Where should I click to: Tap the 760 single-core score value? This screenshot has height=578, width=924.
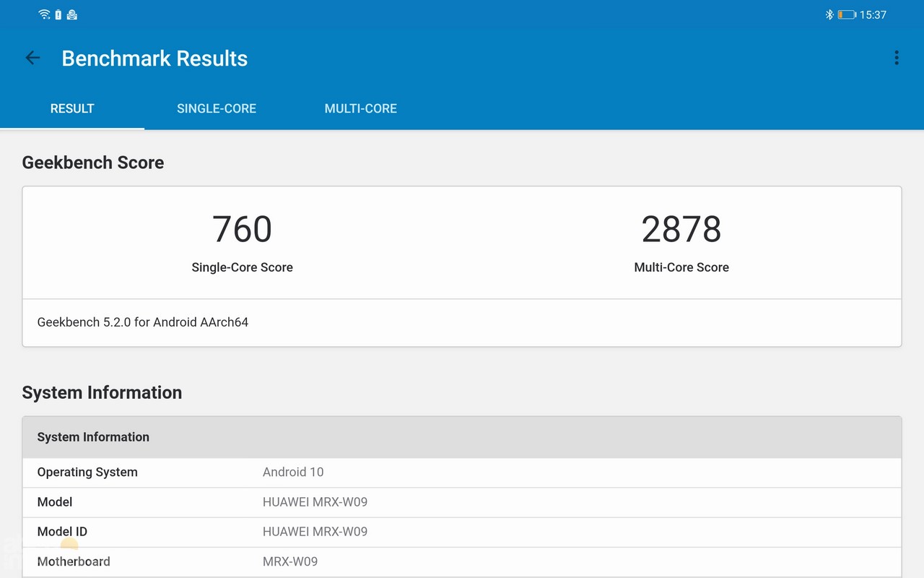point(243,229)
